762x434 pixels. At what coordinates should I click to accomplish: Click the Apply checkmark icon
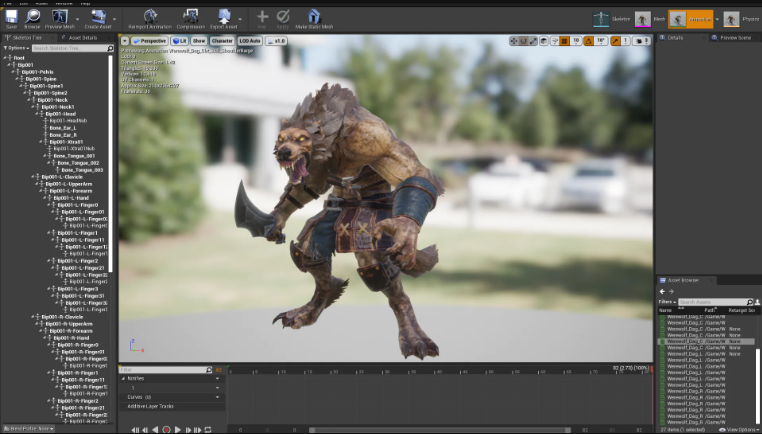click(283, 17)
